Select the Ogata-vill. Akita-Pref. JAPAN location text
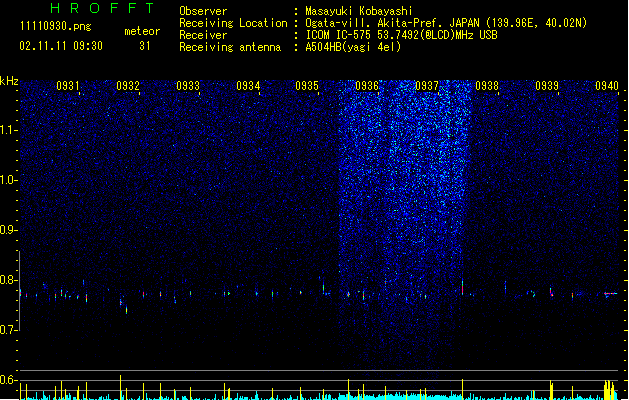 coord(446,23)
